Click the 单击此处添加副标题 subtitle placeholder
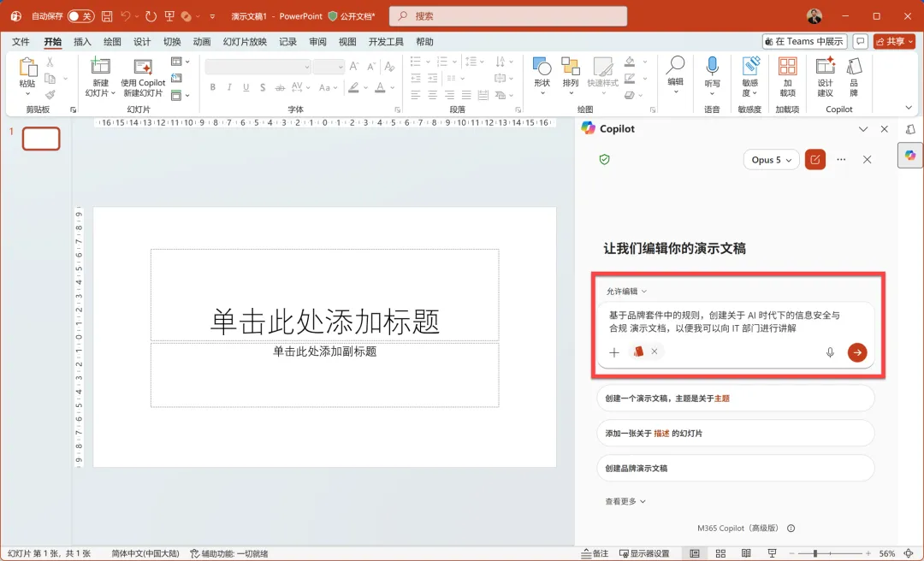The width and height of the screenshot is (924, 561). click(x=325, y=375)
